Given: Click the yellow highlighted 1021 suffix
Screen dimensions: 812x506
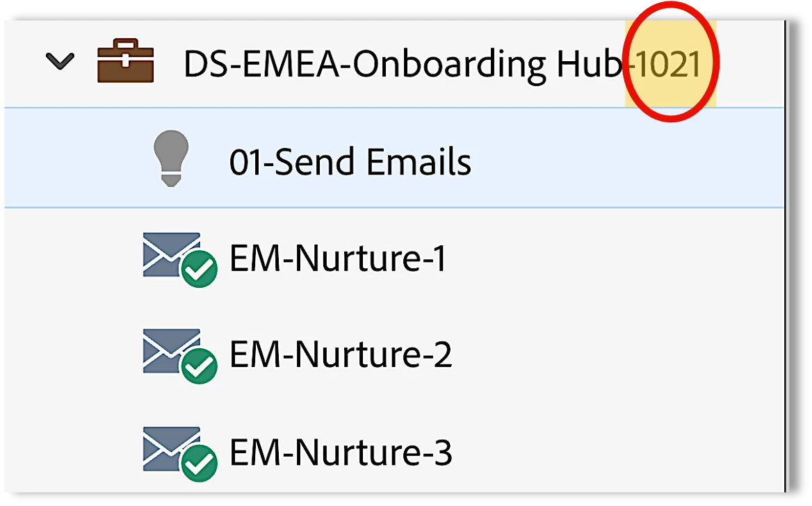Looking at the screenshot, I should coord(669,65).
